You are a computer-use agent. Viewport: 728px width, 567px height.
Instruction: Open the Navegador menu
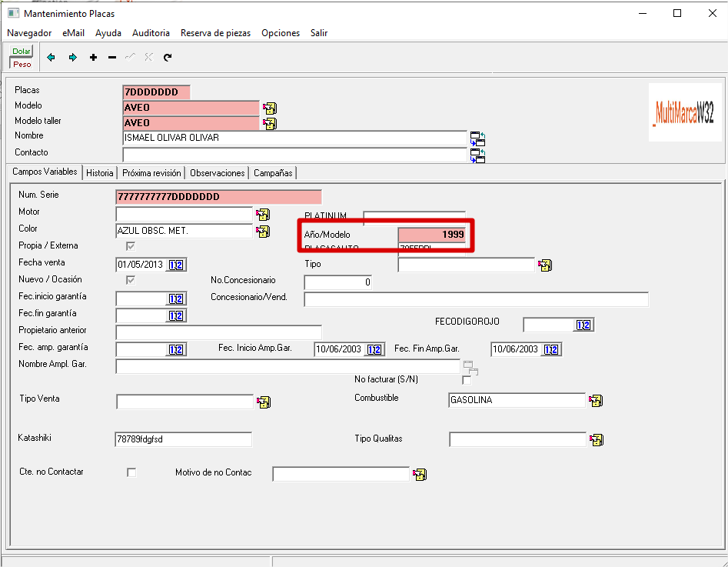(29, 33)
